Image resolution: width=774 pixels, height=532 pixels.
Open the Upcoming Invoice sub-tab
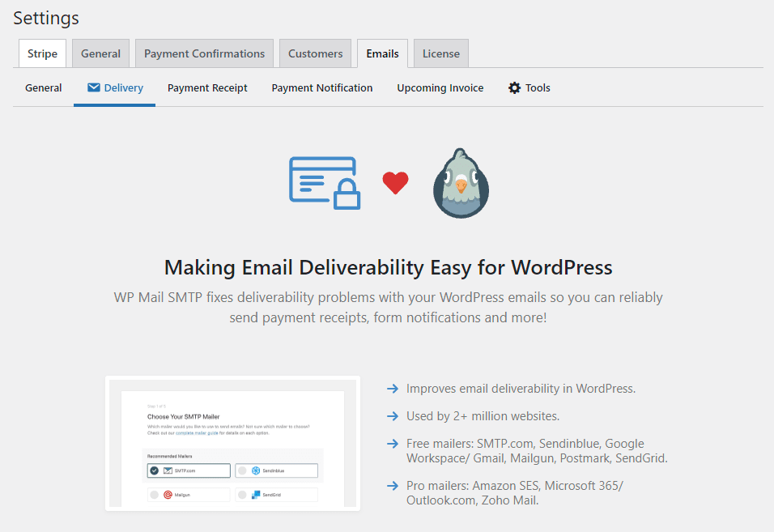(440, 87)
